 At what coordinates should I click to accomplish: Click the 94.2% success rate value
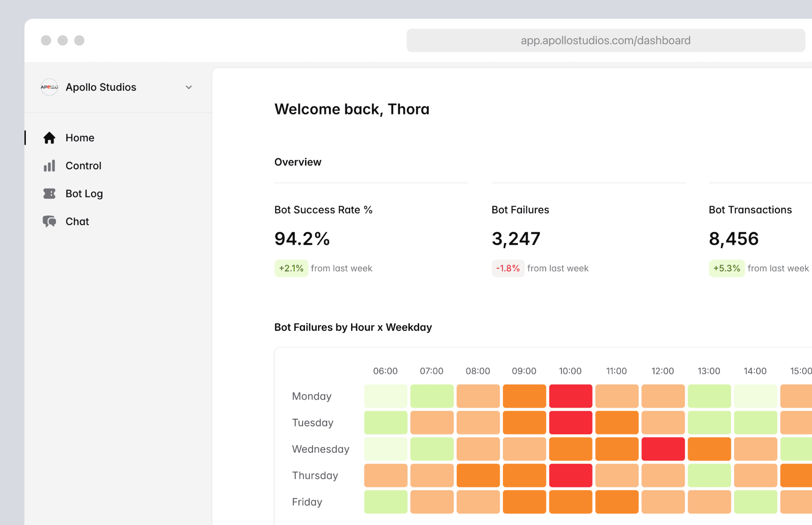(x=302, y=239)
